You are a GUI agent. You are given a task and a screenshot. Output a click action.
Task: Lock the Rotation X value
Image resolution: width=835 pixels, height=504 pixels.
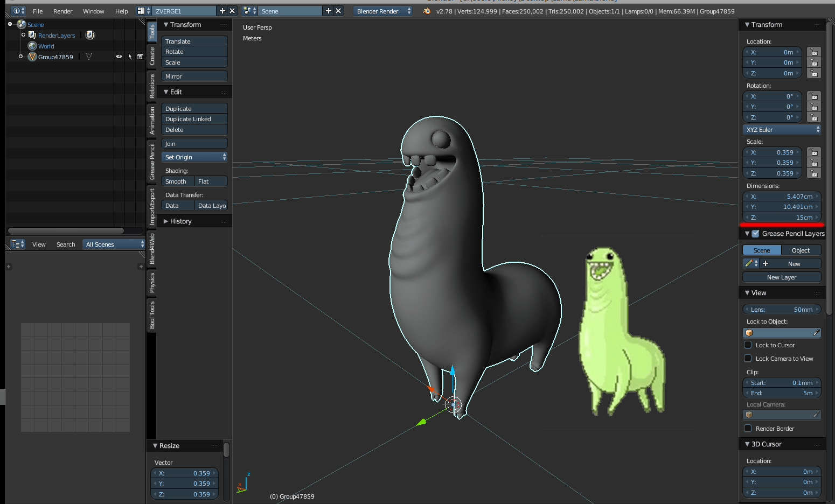[814, 96]
